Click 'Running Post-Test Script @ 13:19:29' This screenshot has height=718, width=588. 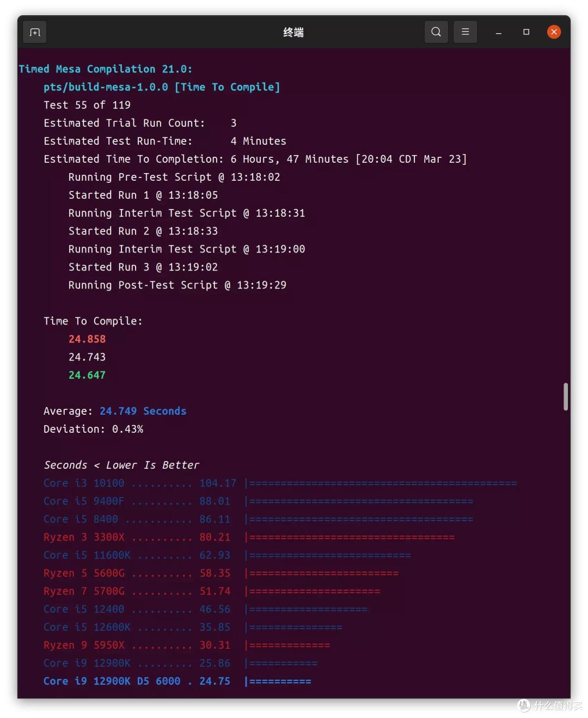177,285
